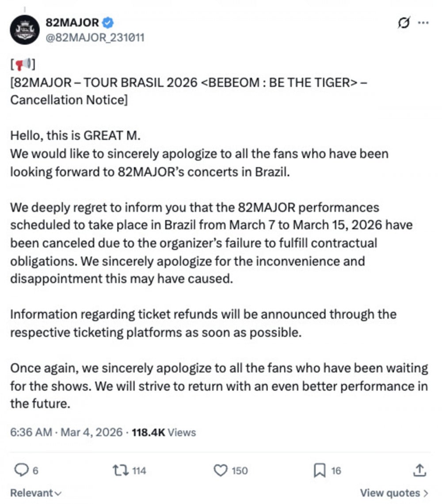Image resolution: width=442 pixels, height=504 pixels.
Task: Click the share upload arrow icon
Action: (420, 470)
